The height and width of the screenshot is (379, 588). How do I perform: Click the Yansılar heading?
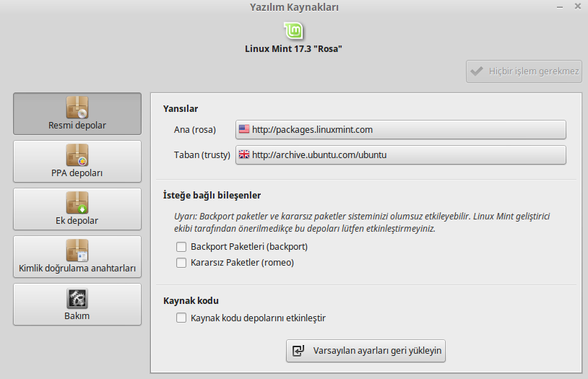click(181, 109)
